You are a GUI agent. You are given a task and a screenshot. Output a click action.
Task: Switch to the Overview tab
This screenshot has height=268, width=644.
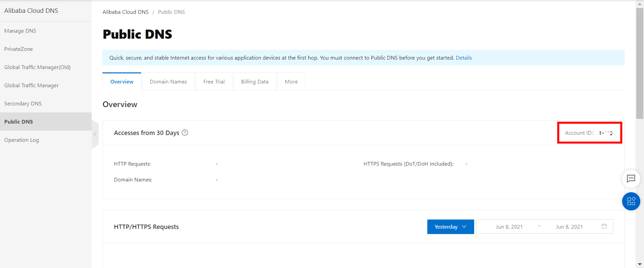pyautogui.click(x=122, y=81)
